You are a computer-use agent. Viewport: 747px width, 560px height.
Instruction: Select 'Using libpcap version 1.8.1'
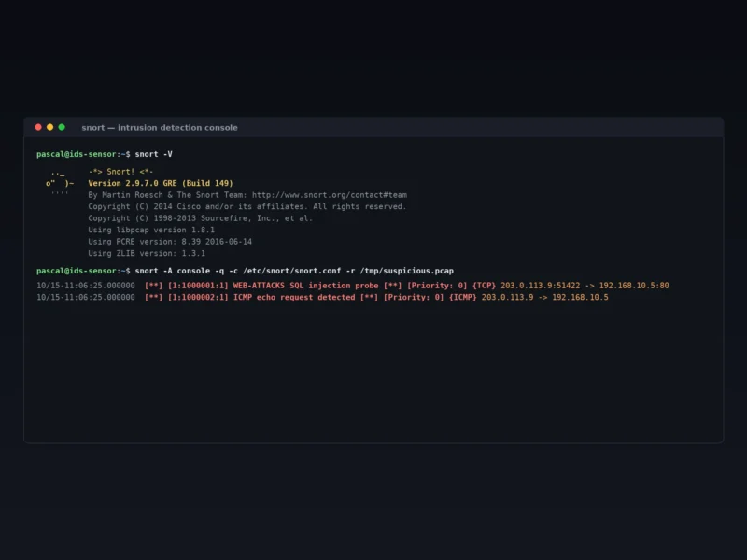[151, 230]
